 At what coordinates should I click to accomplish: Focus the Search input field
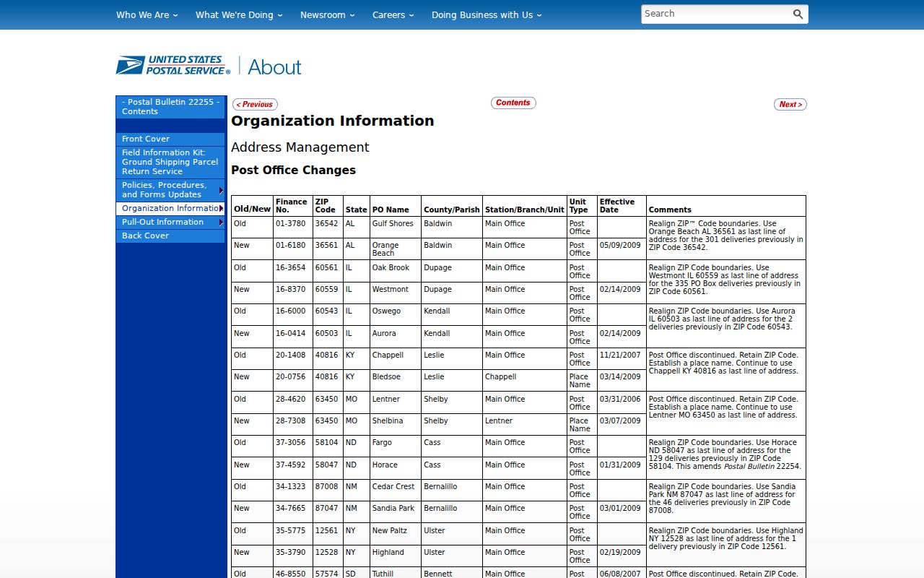(715, 14)
